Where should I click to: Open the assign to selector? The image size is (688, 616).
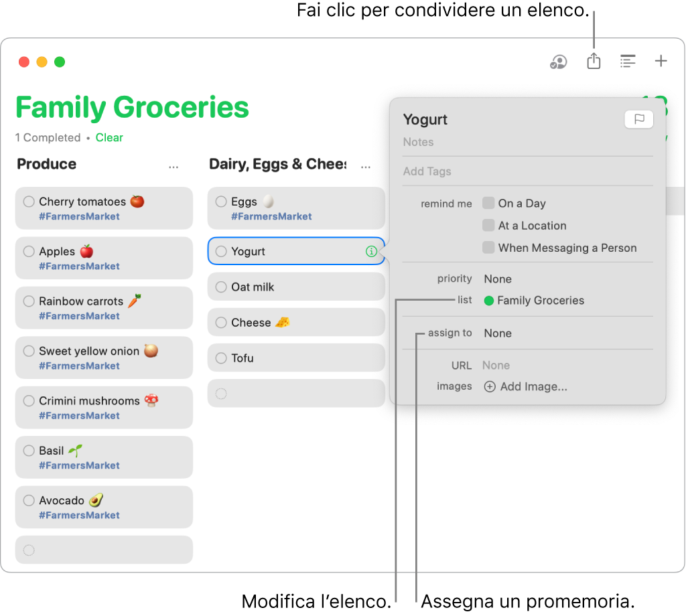coord(500,333)
